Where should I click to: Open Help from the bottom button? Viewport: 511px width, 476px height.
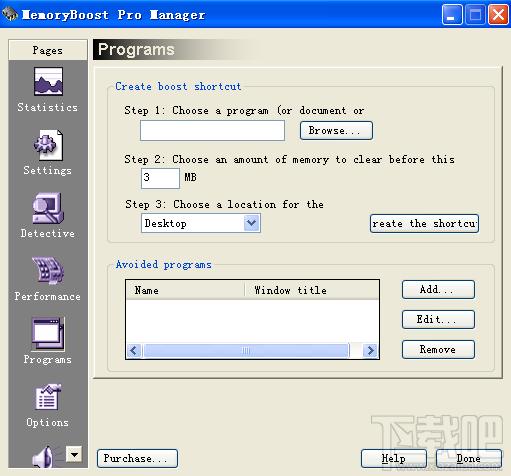tap(394, 458)
